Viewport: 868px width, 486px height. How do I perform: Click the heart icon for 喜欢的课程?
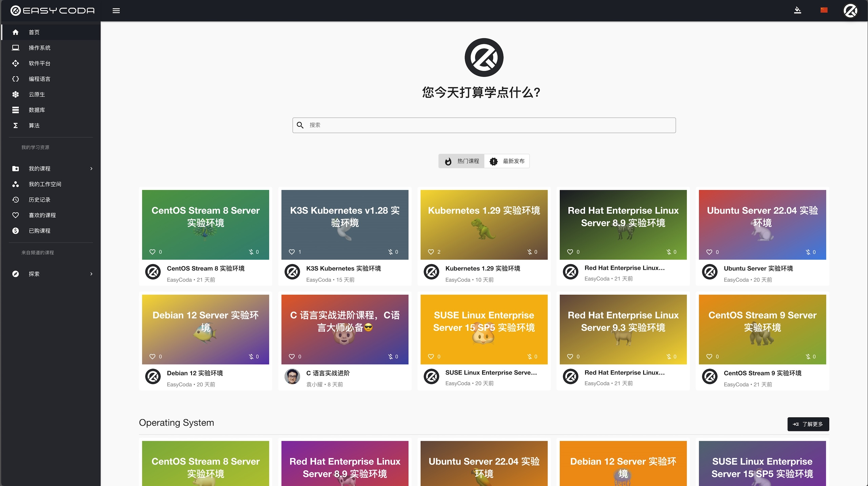(16, 215)
